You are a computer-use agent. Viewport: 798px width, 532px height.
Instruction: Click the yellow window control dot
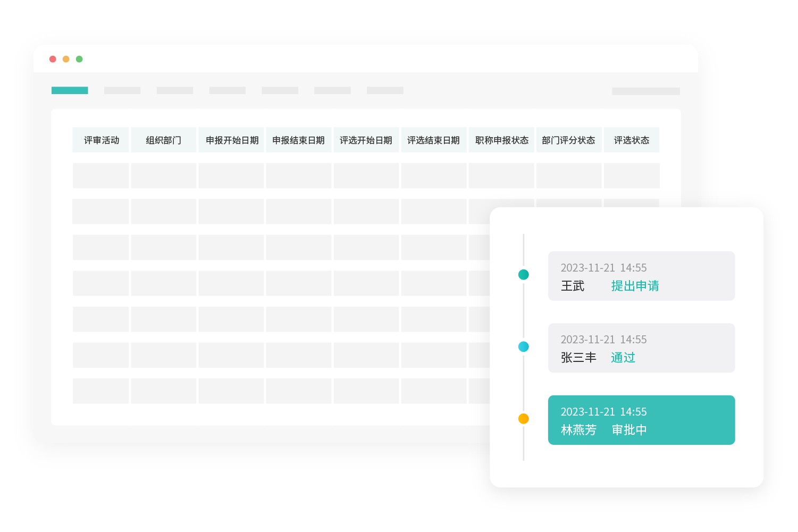click(66, 59)
